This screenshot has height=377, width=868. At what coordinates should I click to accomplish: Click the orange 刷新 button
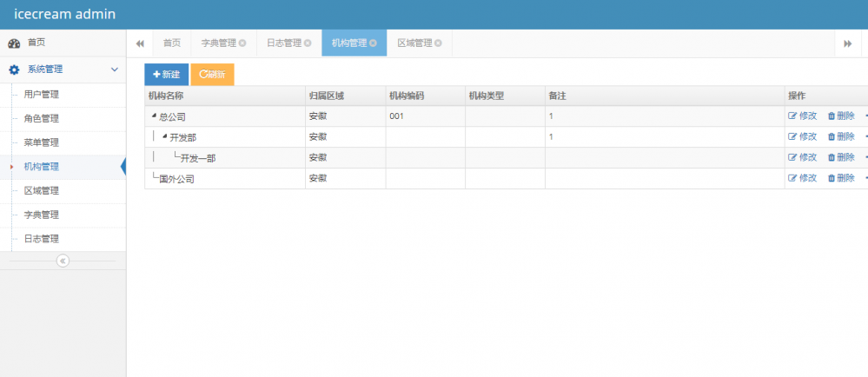click(x=213, y=75)
